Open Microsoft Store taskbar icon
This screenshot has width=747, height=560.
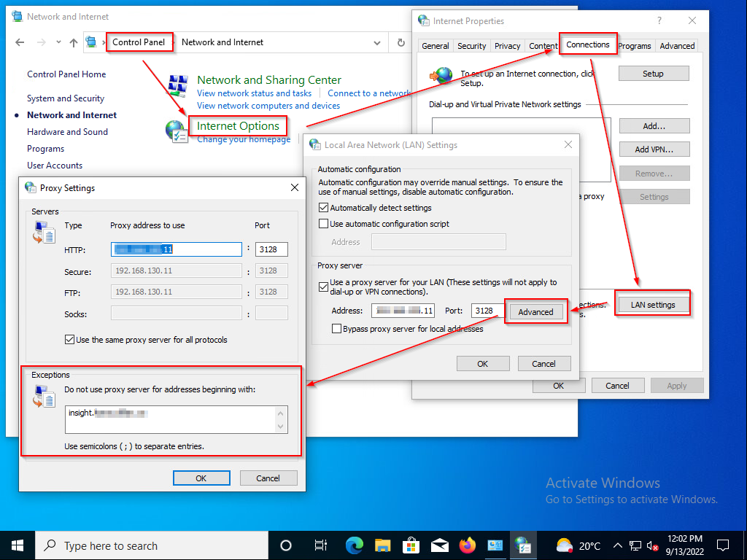pos(411,545)
